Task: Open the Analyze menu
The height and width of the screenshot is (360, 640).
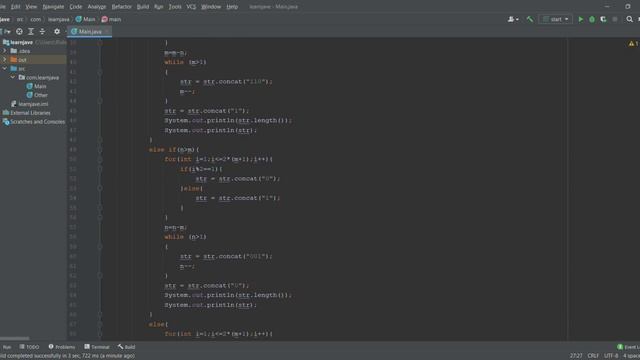Action: 97,7
